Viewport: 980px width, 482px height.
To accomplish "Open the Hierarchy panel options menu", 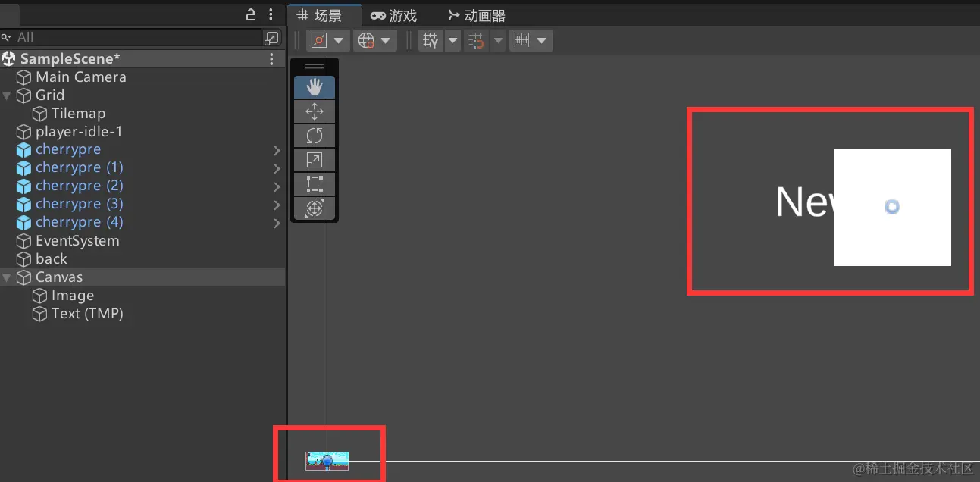I will tap(271, 14).
